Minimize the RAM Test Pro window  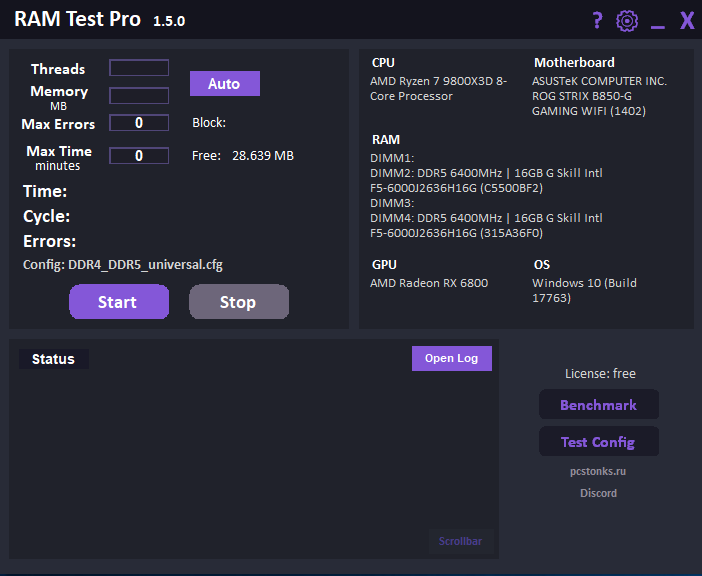coord(657,27)
